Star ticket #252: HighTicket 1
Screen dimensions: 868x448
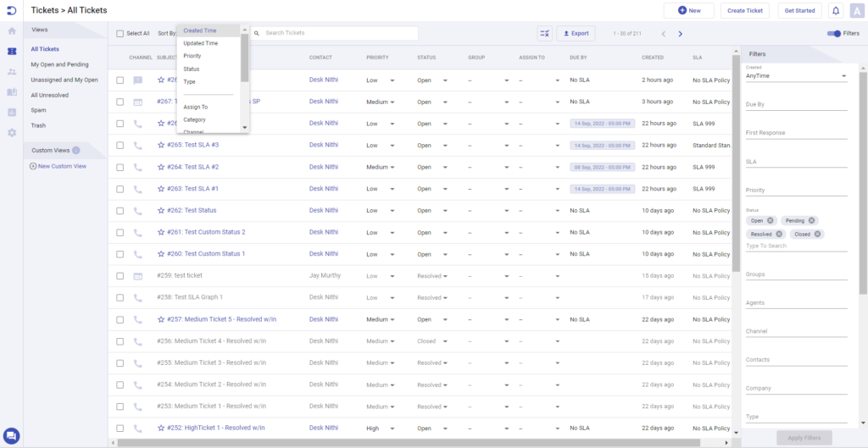point(161,428)
